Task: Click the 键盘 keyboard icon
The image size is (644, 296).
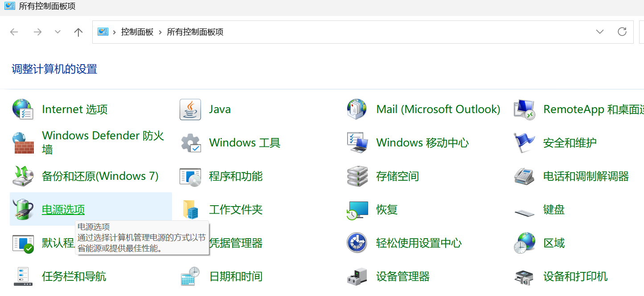Action: 524,212
